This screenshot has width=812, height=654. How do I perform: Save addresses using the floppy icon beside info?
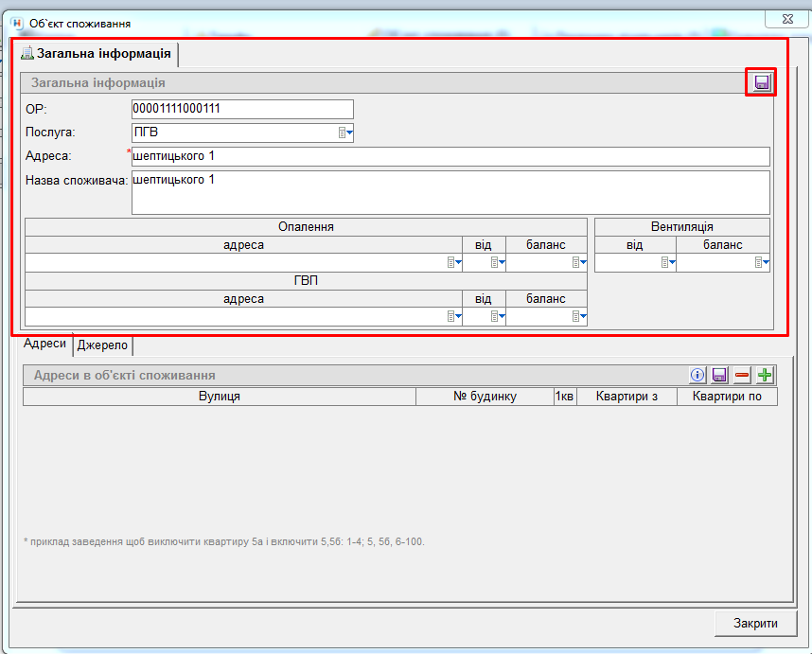coord(719,375)
